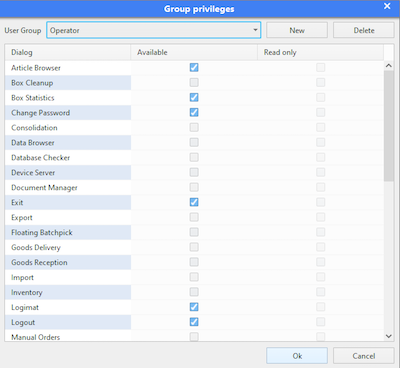Screen dimensions: 400x368
Task: Enable Available for Inventory
Action: point(194,292)
